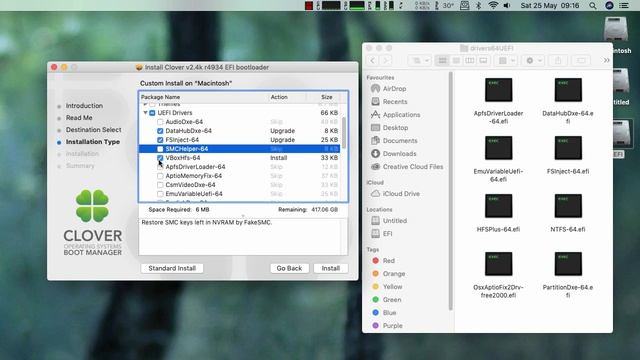The height and width of the screenshot is (360, 640).
Task: Open Bluetooth status menu
Action: pyautogui.click(x=479, y=6)
